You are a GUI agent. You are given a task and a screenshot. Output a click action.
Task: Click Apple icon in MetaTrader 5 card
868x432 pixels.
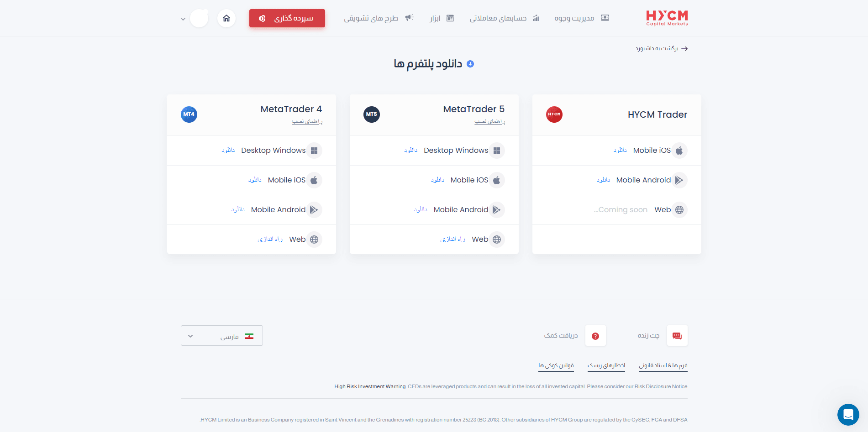point(497,180)
